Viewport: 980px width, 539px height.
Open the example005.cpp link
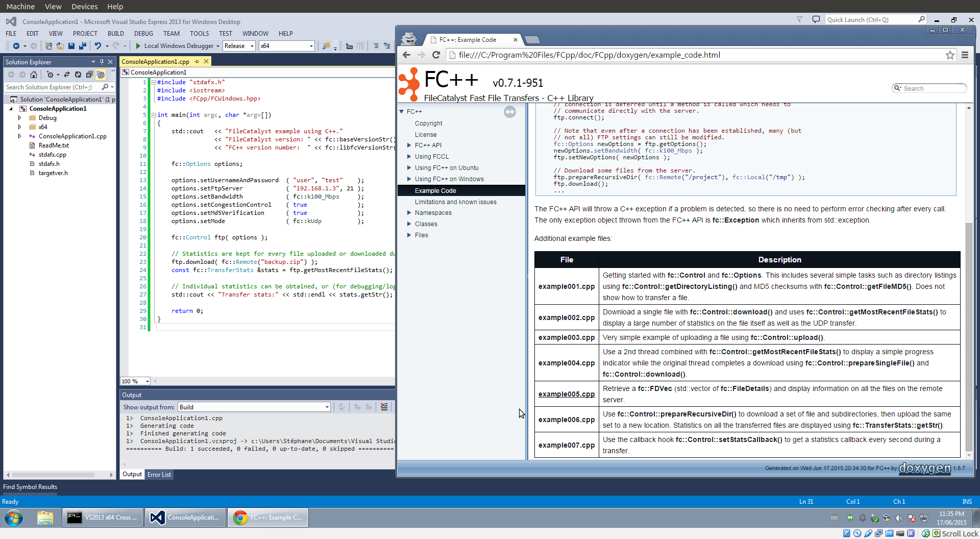pyautogui.click(x=566, y=394)
